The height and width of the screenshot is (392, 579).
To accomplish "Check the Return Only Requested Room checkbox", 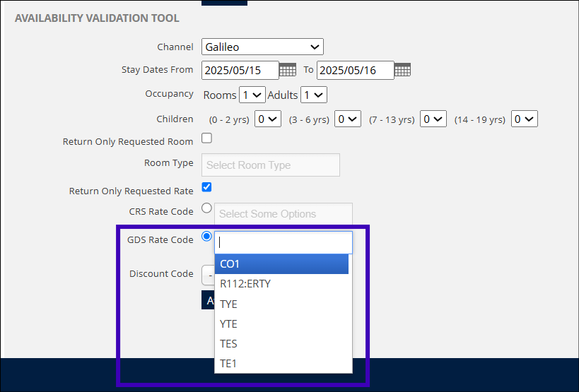I will coord(206,138).
